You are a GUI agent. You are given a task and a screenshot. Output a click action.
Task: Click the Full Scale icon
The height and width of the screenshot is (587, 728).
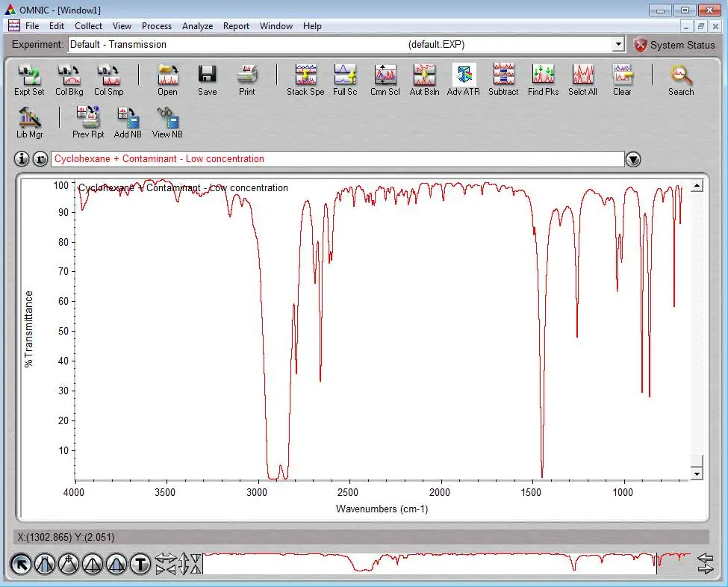coord(345,79)
